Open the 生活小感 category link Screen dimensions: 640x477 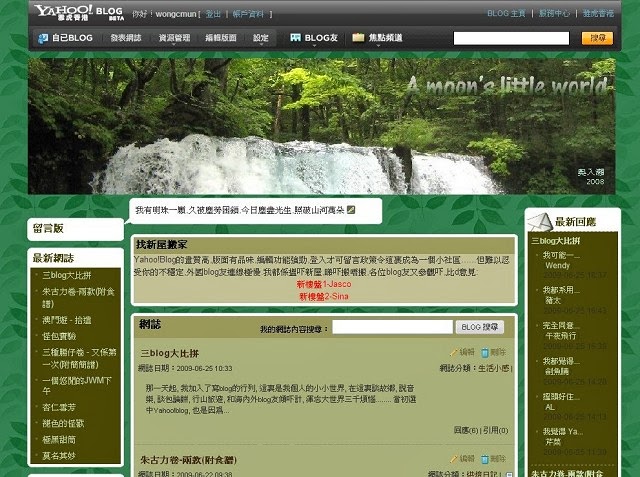(x=494, y=368)
